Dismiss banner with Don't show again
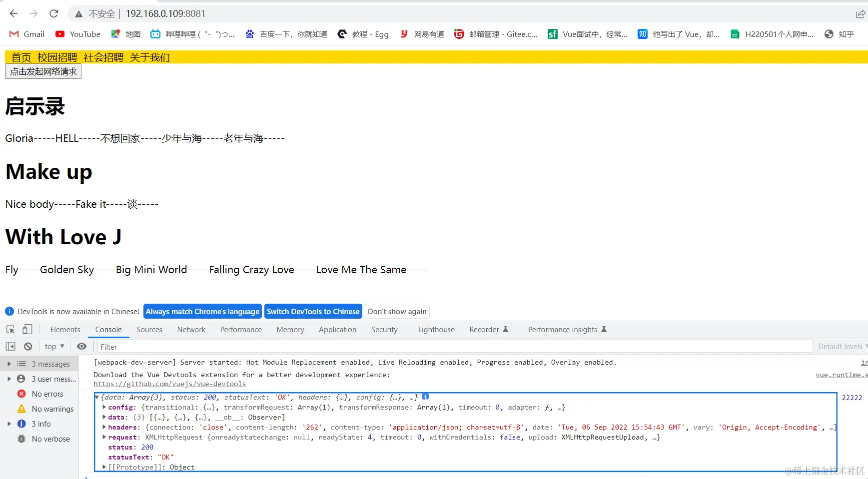868x479 pixels. point(397,311)
